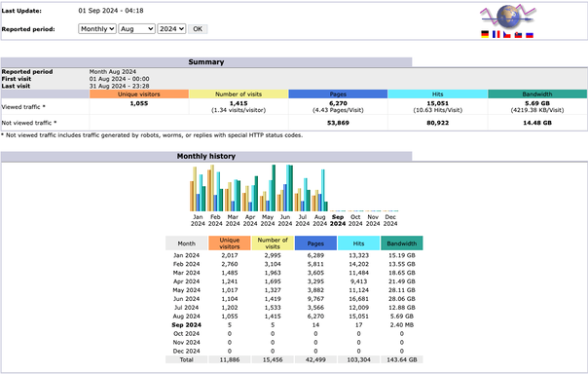
Task: Click the Summary section title
Action: click(205, 62)
